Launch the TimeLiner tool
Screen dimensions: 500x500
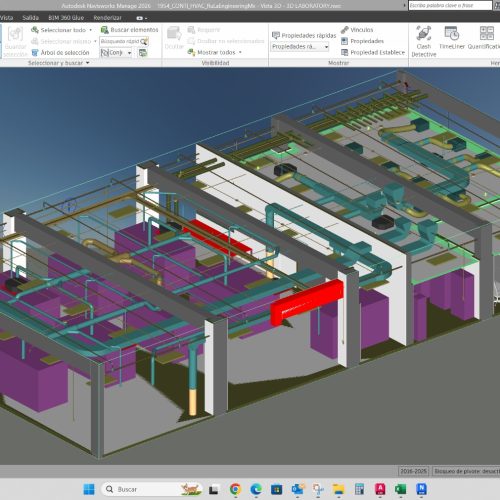(x=452, y=38)
